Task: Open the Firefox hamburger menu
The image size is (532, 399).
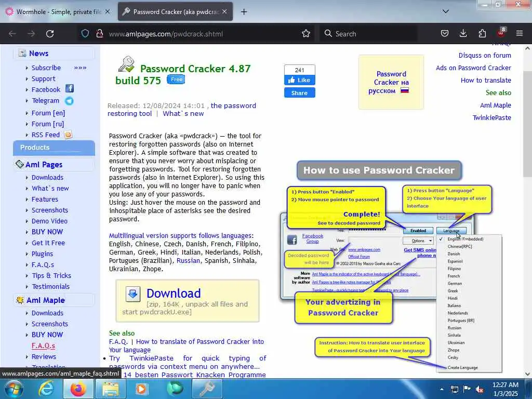Action: 520,33
